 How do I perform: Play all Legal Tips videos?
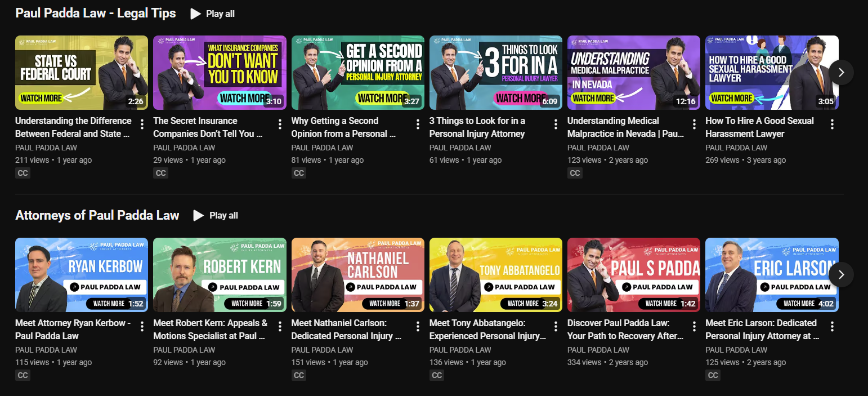[x=213, y=14]
